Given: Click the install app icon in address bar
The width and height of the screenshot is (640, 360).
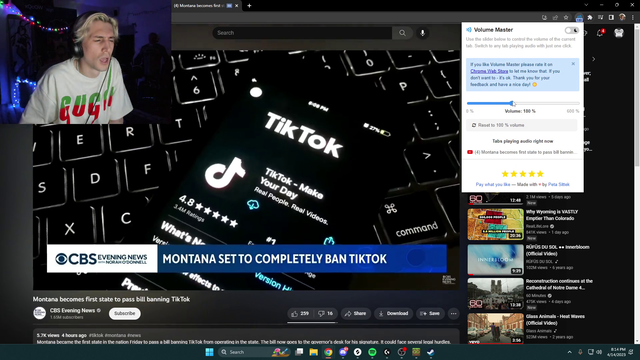Looking at the screenshot, I should pyautogui.click(x=544, y=18).
